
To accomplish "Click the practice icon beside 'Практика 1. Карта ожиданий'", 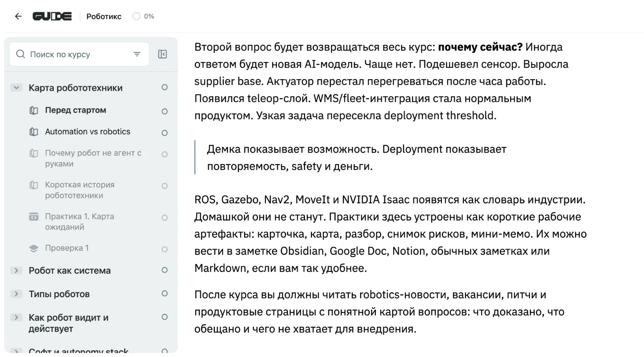I will coord(34,217).
